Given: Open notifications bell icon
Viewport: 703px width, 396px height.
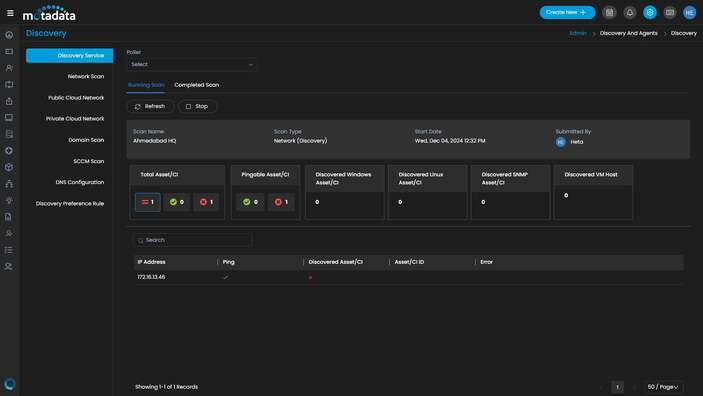Looking at the screenshot, I should tap(629, 13).
